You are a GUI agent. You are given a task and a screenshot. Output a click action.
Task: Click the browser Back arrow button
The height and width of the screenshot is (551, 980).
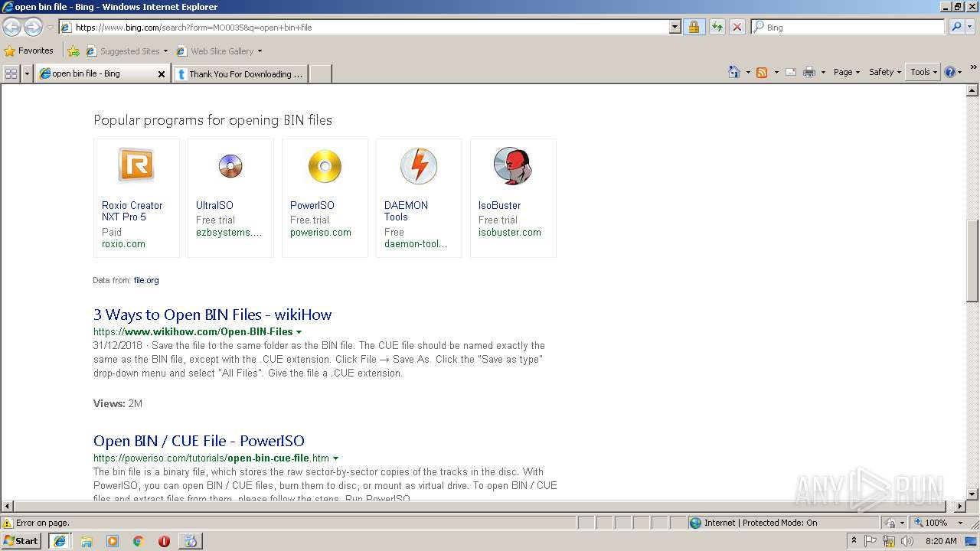[11, 28]
